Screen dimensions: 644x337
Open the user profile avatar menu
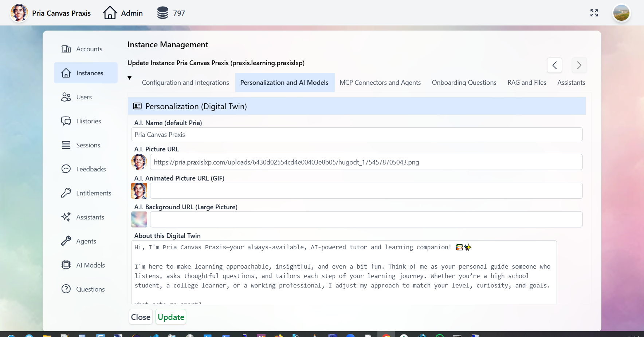(x=621, y=13)
